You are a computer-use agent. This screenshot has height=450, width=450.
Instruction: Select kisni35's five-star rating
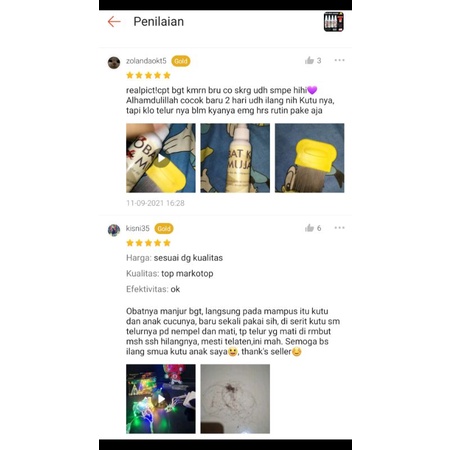pos(148,243)
